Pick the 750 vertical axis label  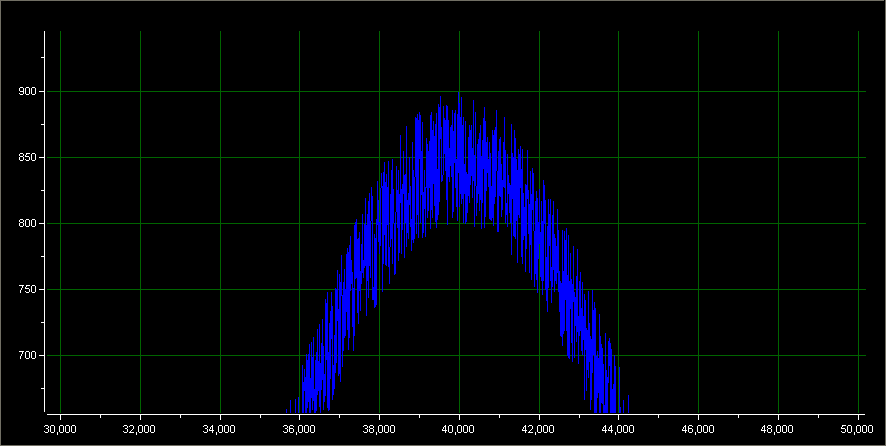click(x=27, y=290)
